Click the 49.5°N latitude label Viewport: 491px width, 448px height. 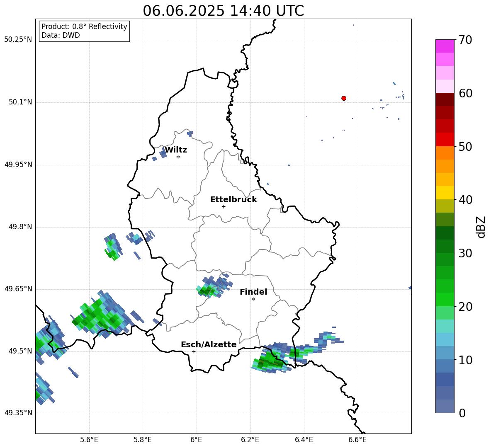pyautogui.click(x=20, y=351)
